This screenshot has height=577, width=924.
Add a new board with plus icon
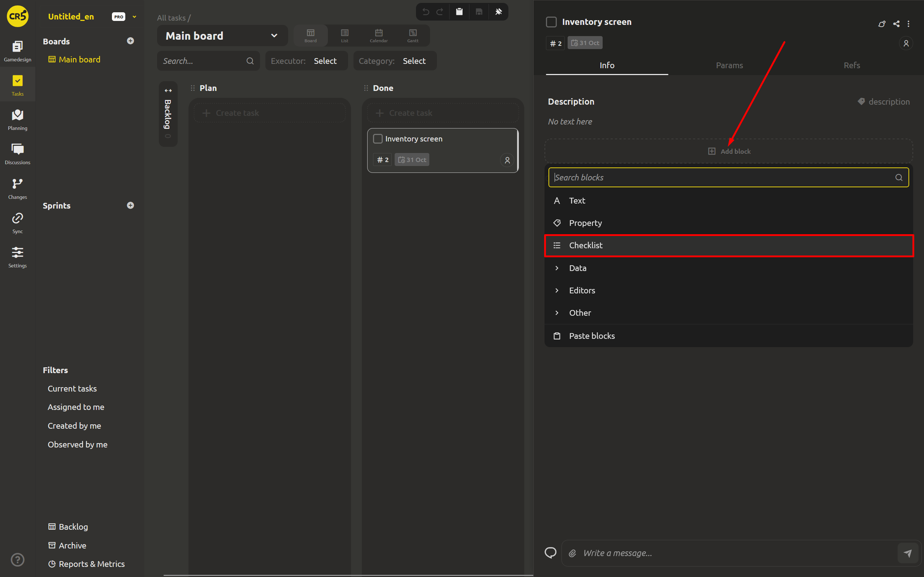coord(131,41)
